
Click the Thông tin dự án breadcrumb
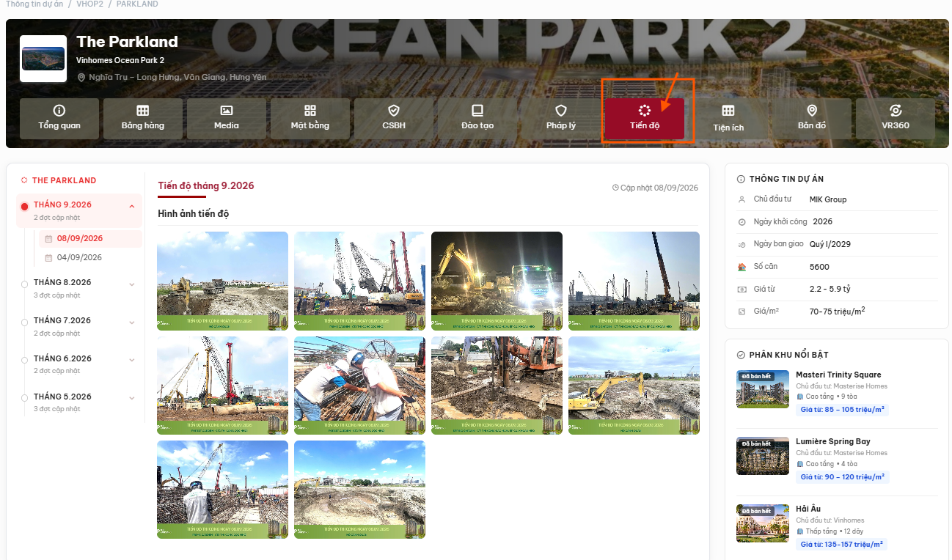pos(33,4)
